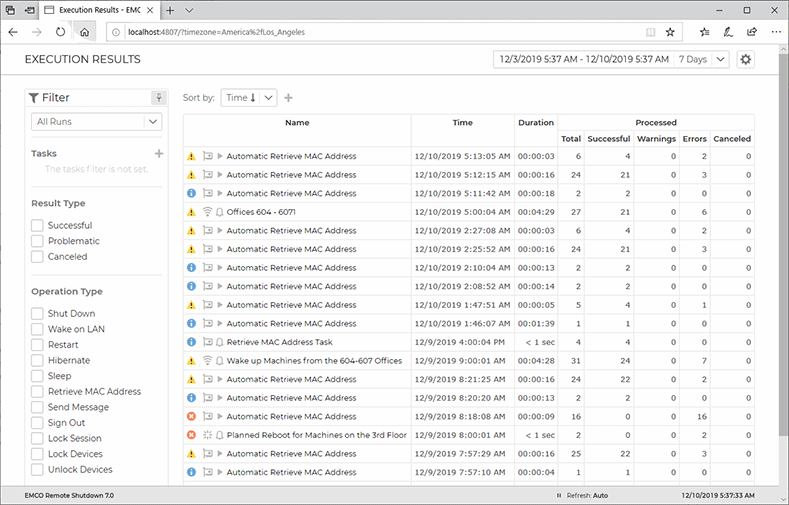Open the settings gear in Execution Results header

click(745, 60)
